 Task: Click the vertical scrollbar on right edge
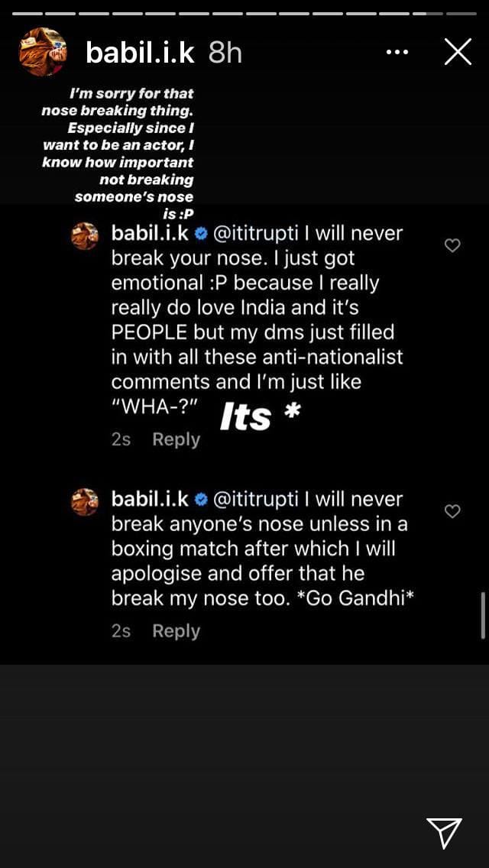[x=483, y=614]
